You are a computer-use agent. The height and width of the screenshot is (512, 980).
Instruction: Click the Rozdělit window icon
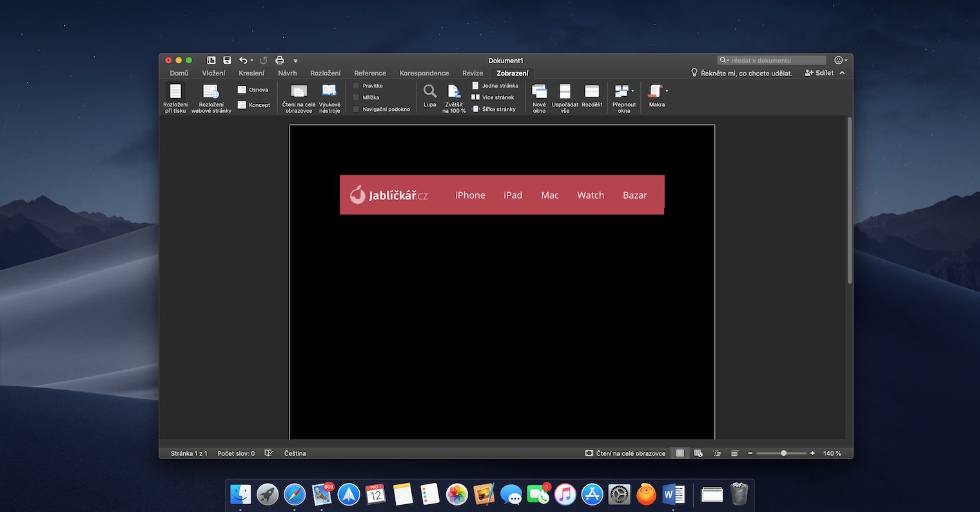[x=592, y=92]
